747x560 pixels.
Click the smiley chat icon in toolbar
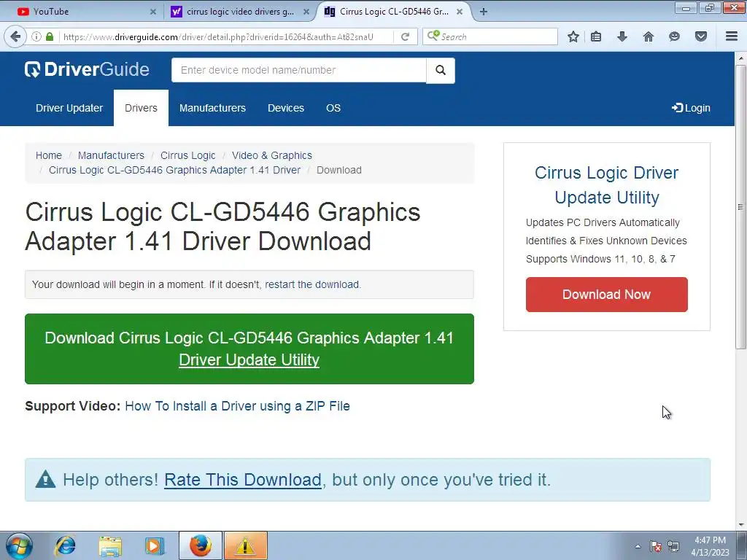pyautogui.click(x=674, y=36)
